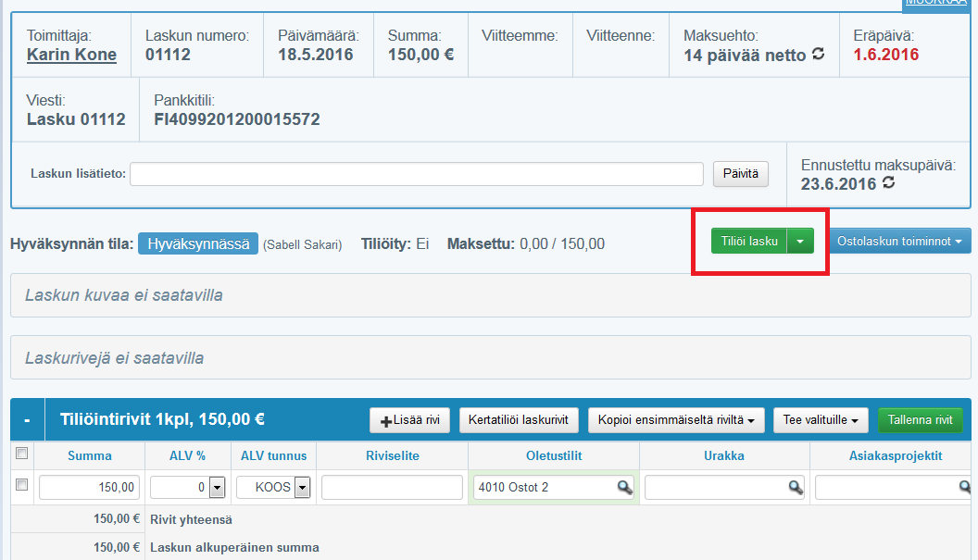The width and height of the screenshot is (978, 560).
Task: Click the Riviselite column header
Action: click(x=393, y=455)
